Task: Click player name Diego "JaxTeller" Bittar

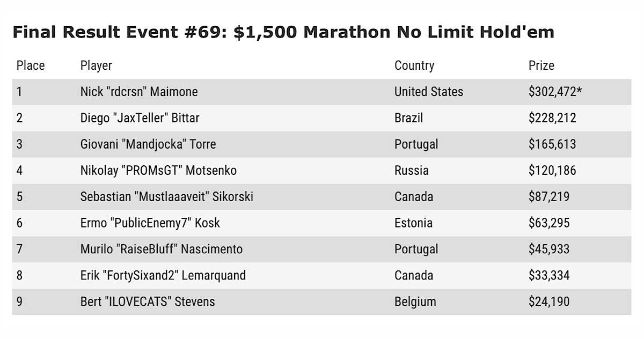Action: click(x=140, y=118)
